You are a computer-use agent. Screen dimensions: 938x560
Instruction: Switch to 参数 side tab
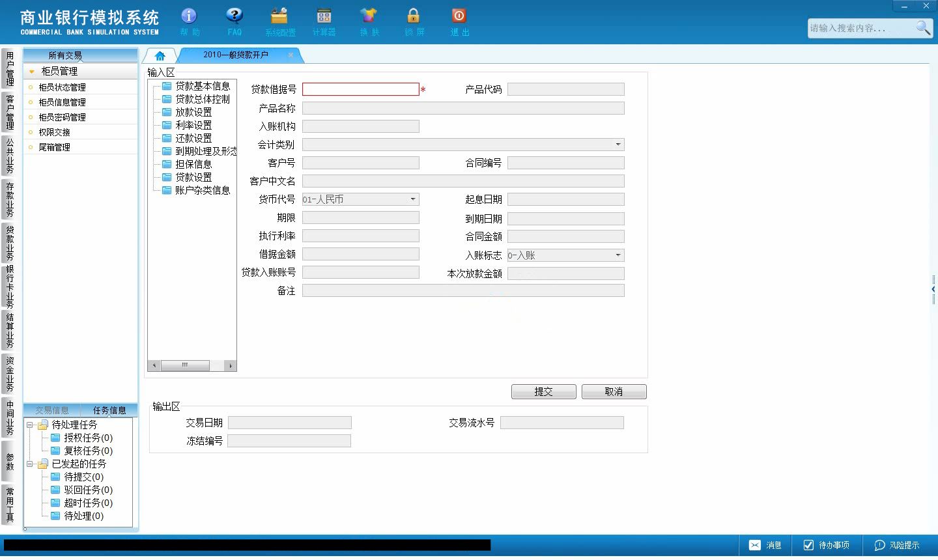coord(9,461)
